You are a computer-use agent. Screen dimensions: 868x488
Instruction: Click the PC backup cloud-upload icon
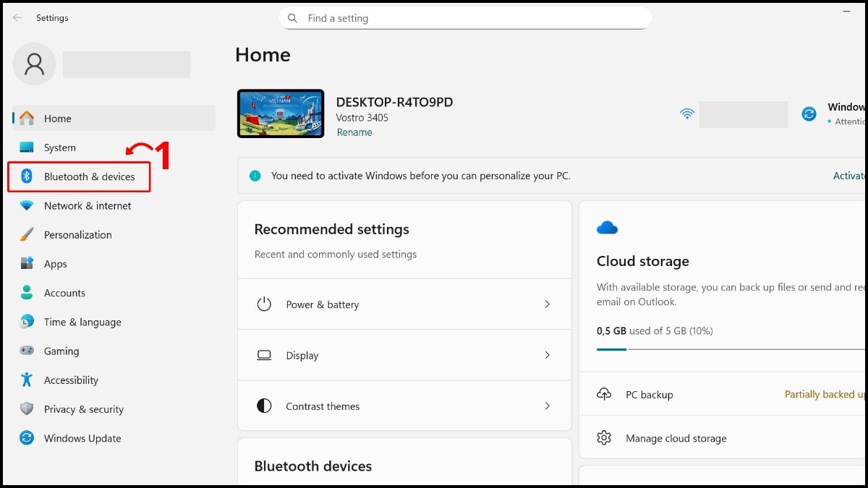604,394
